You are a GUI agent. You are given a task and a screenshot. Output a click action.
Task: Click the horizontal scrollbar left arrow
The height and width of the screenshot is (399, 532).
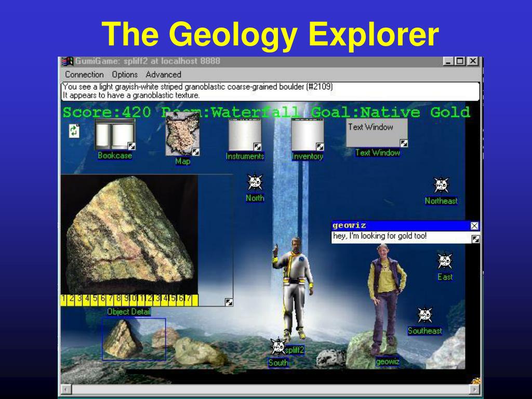click(x=66, y=390)
